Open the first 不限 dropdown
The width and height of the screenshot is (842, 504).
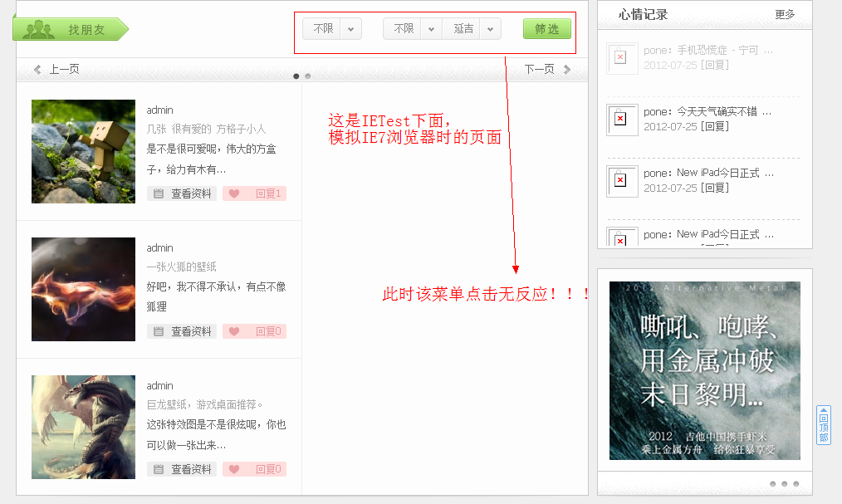(332, 29)
